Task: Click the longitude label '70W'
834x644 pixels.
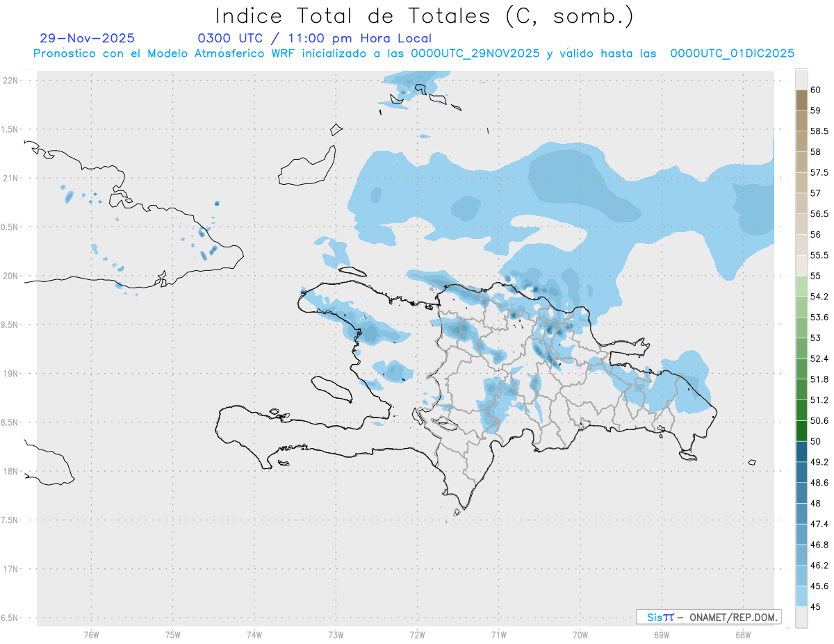Action: point(580,635)
